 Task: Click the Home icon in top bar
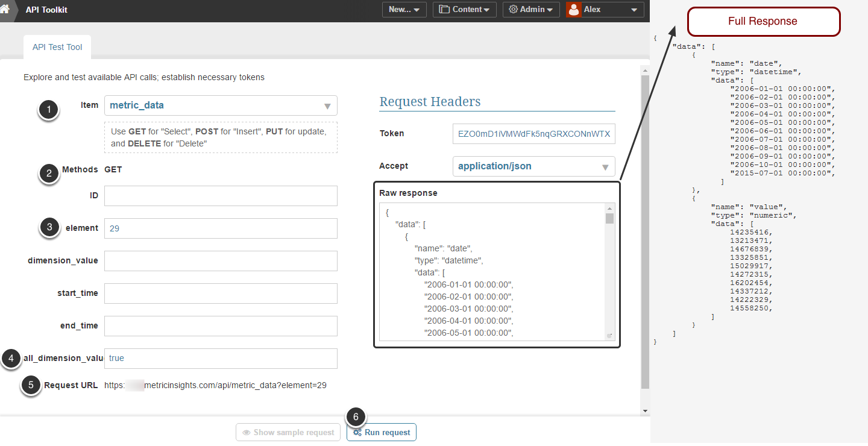point(5,10)
